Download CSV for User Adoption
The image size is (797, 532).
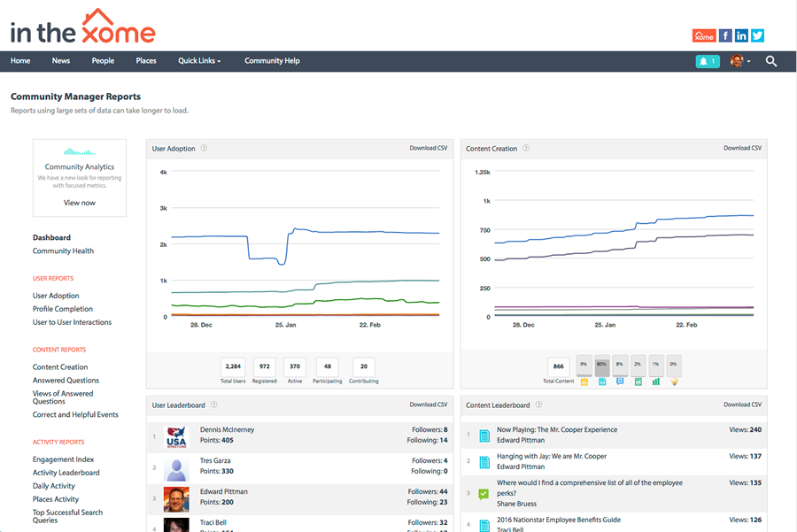pyautogui.click(x=429, y=148)
